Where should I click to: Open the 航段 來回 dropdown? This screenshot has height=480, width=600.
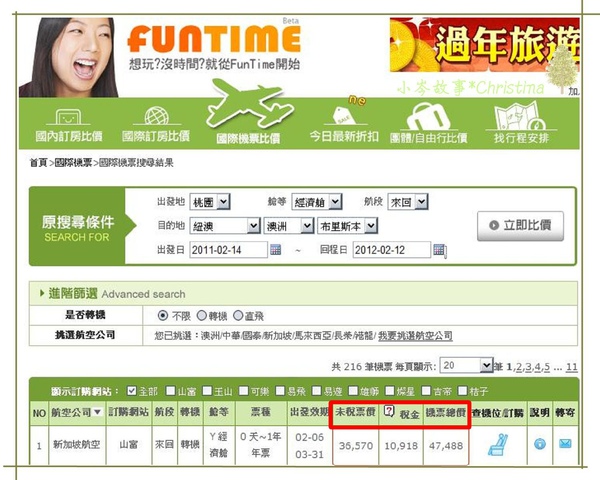click(x=408, y=202)
